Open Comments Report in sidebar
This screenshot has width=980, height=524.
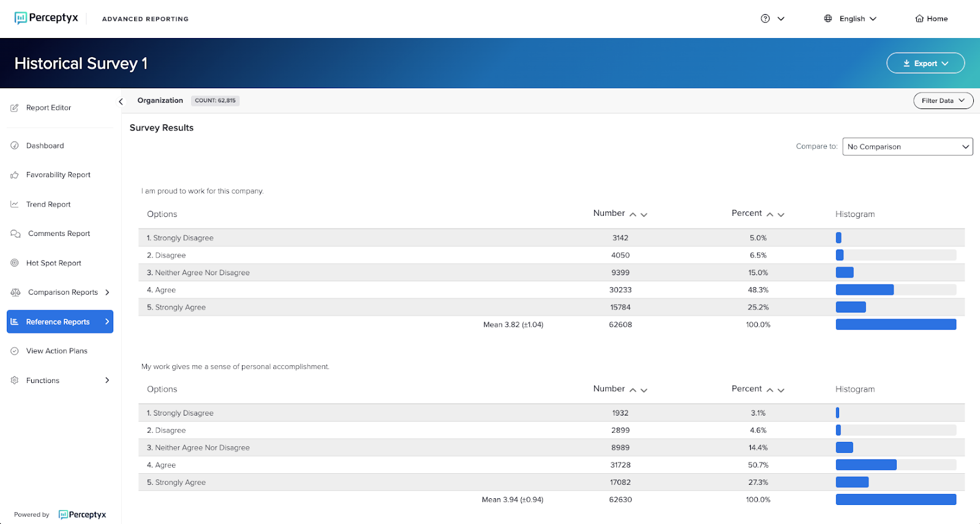tap(59, 234)
